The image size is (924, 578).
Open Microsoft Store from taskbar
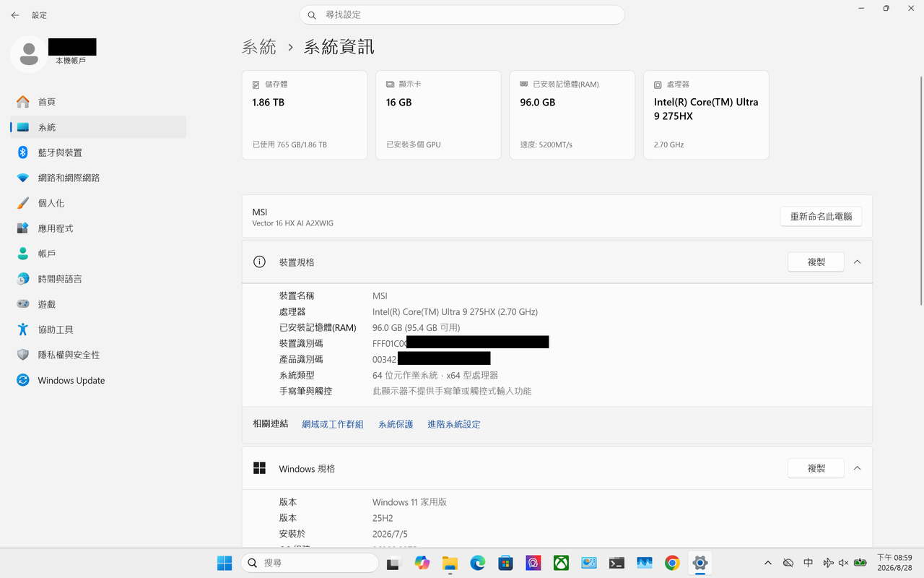[x=505, y=563]
